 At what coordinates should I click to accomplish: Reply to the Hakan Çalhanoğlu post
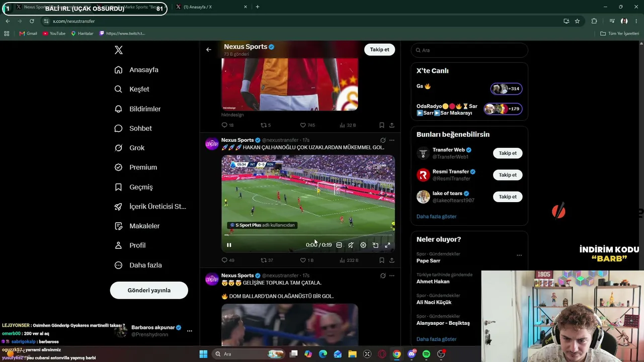click(228, 260)
